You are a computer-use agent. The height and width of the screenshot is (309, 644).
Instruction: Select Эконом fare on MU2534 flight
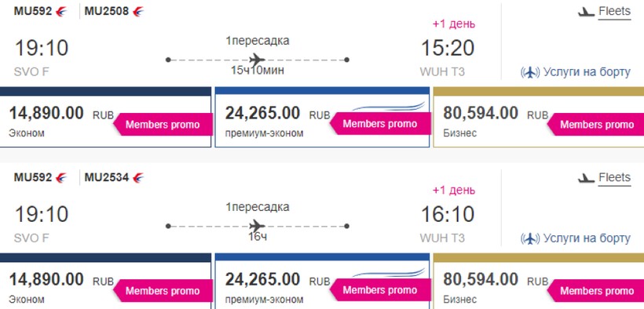point(105,281)
